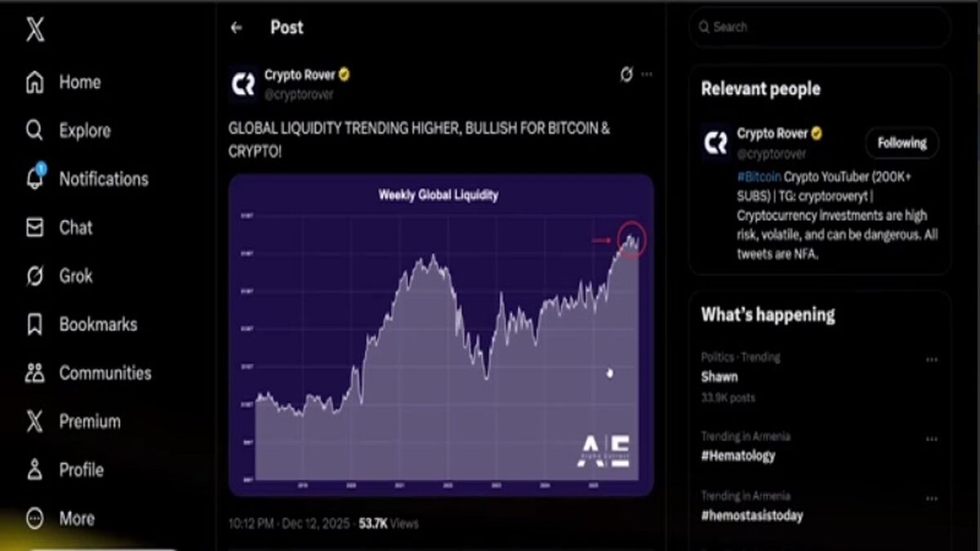
Task: Open the Explore search icon
Action: click(34, 131)
